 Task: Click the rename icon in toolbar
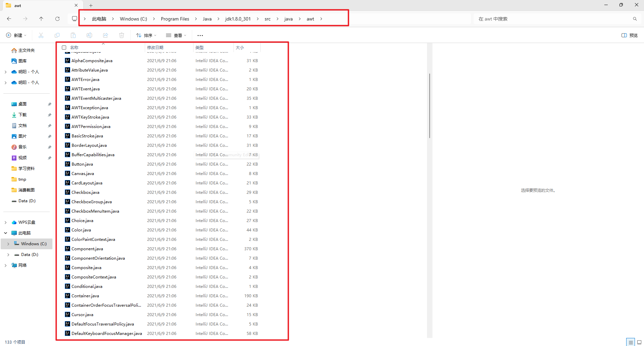pyautogui.click(x=89, y=35)
